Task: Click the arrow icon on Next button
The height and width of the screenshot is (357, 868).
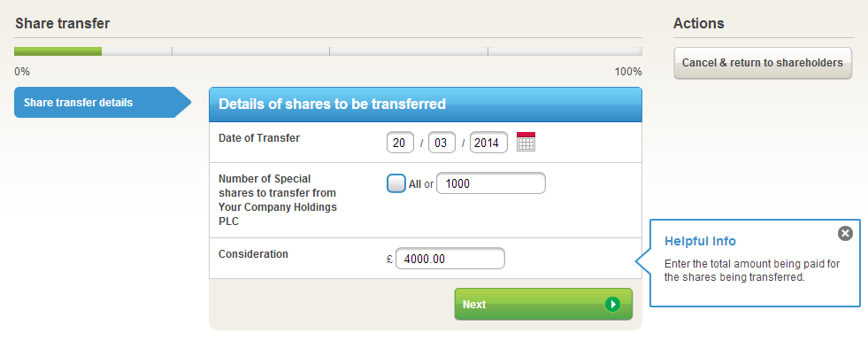Action: (612, 304)
